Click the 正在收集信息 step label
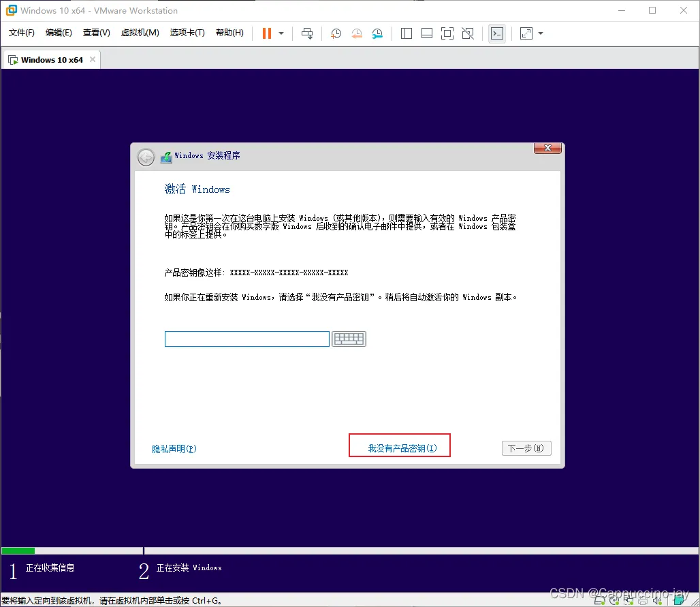 (x=50, y=567)
